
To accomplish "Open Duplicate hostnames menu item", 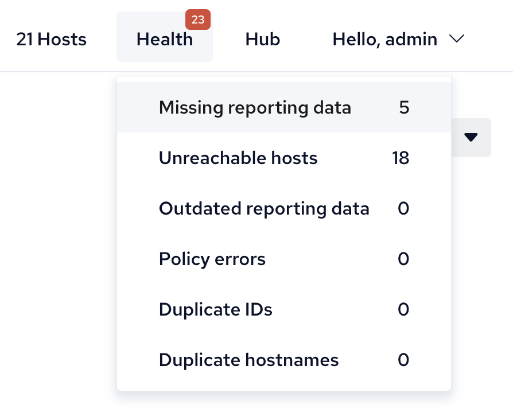I will [x=248, y=360].
